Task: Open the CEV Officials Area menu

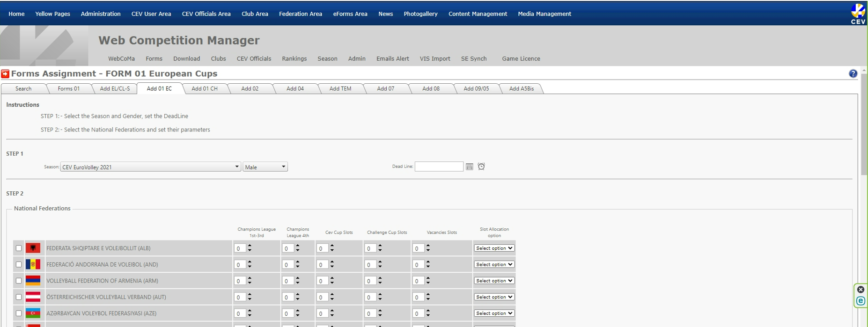Action: (x=206, y=14)
